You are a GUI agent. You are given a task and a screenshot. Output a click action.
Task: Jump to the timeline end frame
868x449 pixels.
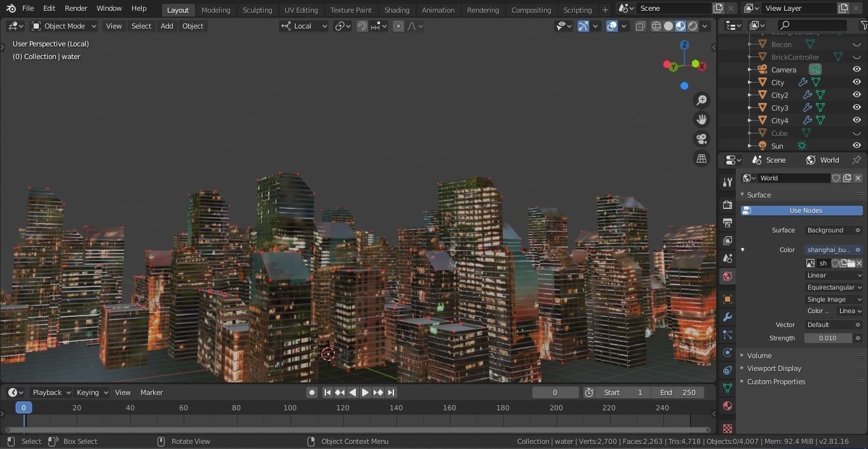[391, 392]
